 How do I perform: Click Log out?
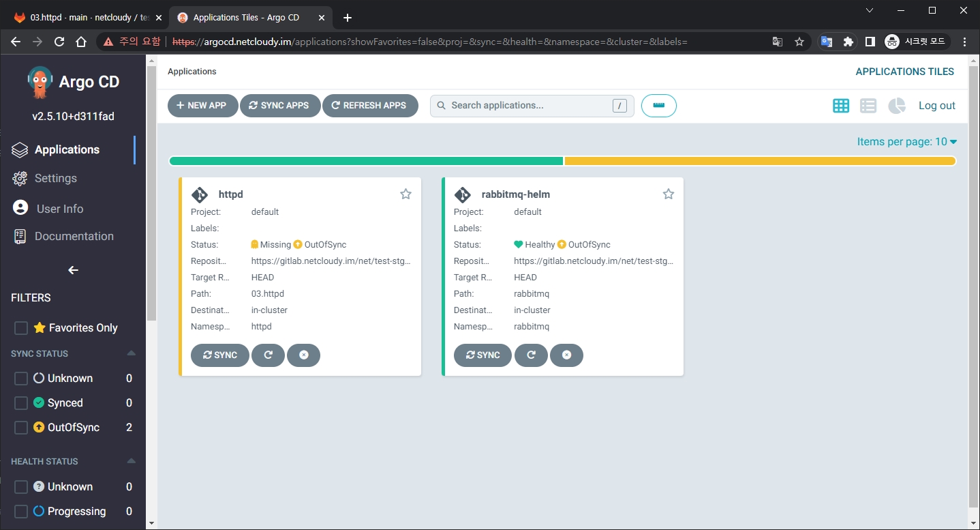point(937,106)
